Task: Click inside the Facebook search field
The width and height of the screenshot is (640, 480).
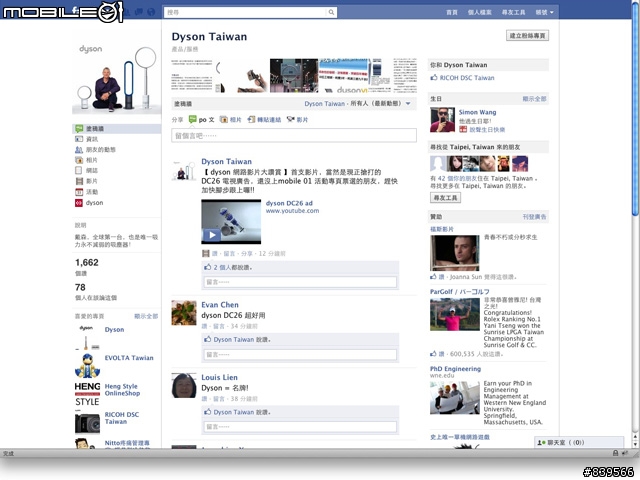Action: point(246,12)
